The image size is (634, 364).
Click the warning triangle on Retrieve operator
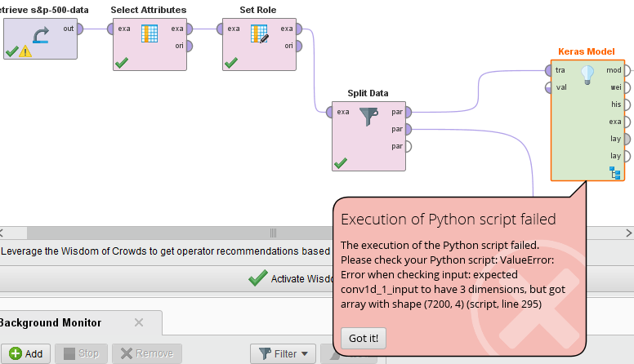(x=25, y=51)
